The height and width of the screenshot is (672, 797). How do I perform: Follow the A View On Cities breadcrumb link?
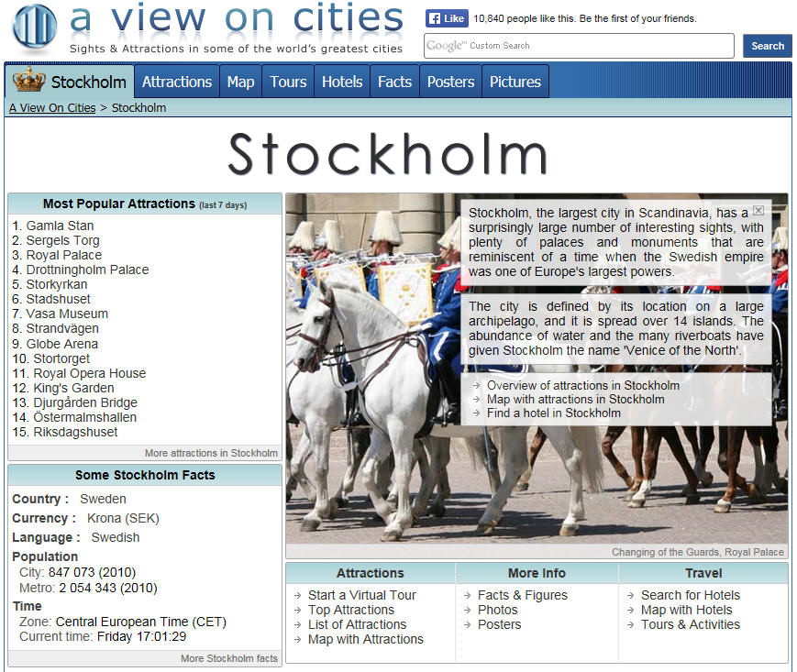[x=52, y=107]
